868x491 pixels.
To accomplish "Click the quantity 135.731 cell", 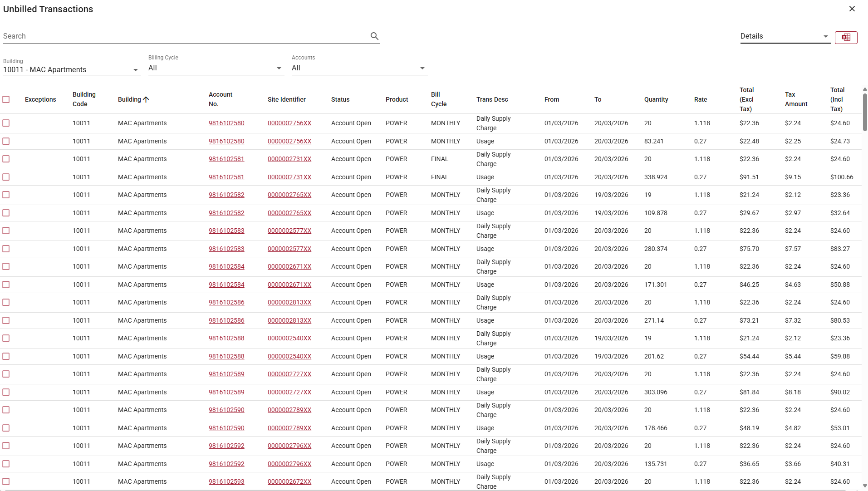I will [656, 464].
